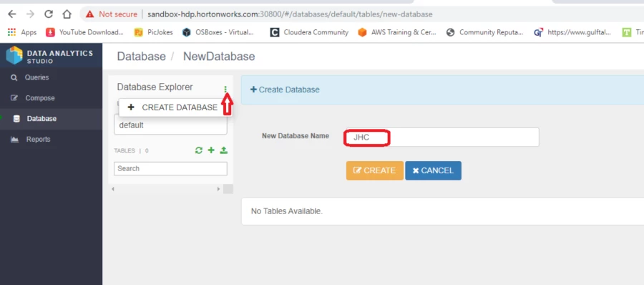Open the gulftal bookmark
Screen dimensions: 644x285
(572, 32)
